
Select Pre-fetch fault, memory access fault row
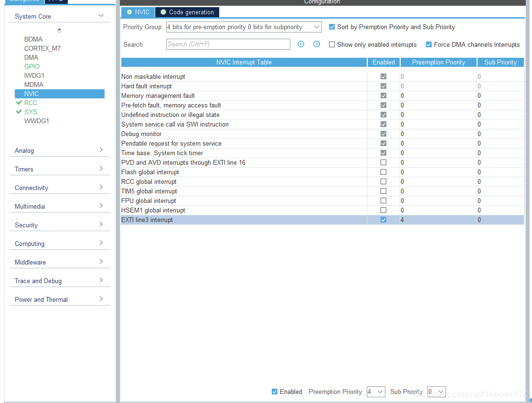tap(322, 105)
